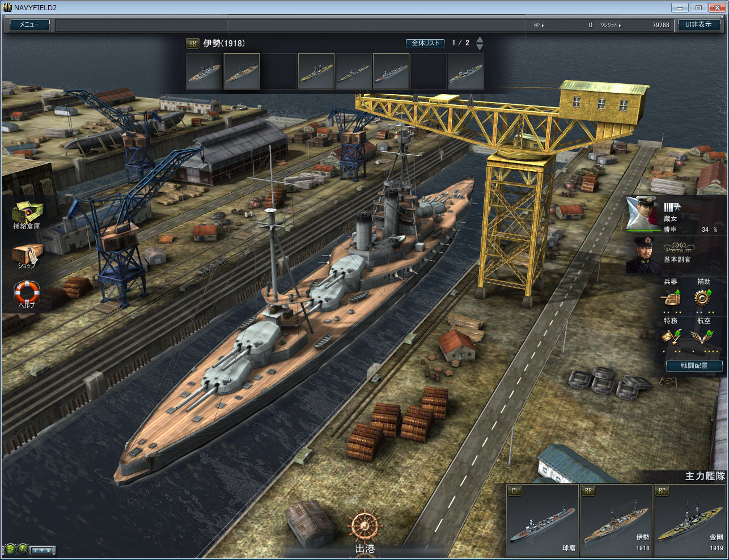Open the ショップ shop crate icon

point(27,254)
